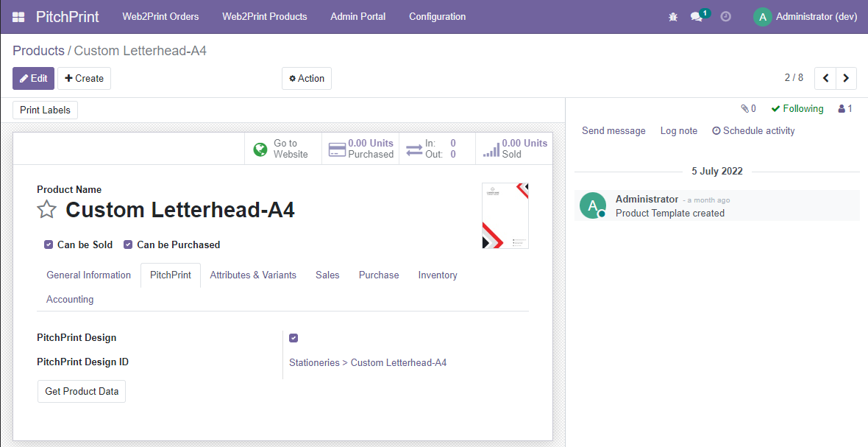Click the 2 / 8 pager counter

tap(794, 77)
